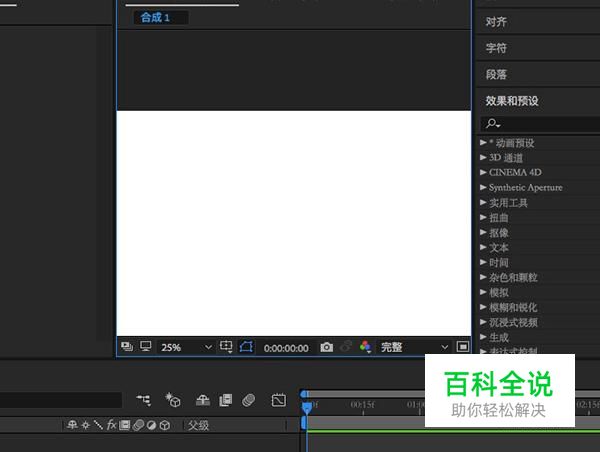Screen dimensions: 600x452
Task: Click the blue current-time indicator playhead
Action: [307, 407]
